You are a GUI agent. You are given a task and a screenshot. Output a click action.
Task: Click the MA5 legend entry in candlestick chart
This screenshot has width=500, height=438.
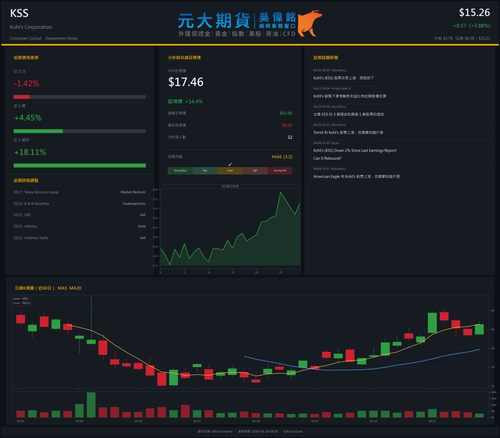22,299
